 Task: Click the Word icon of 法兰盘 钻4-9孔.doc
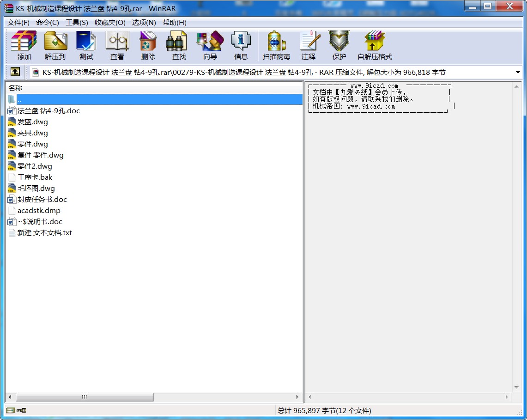(x=12, y=110)
